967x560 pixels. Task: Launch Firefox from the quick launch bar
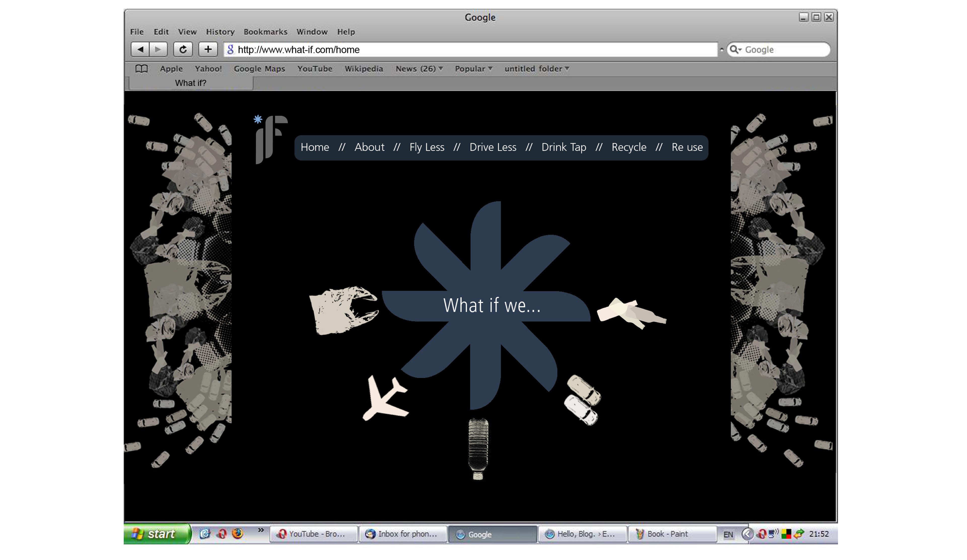[238, 534]
